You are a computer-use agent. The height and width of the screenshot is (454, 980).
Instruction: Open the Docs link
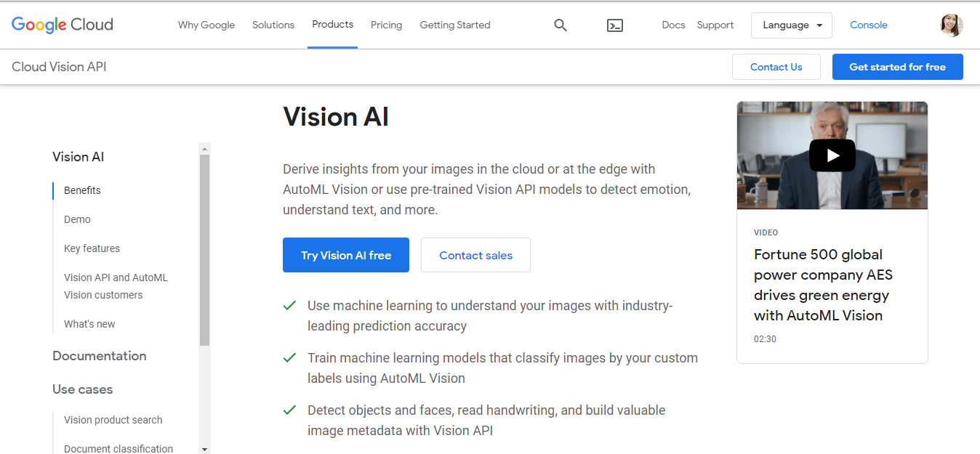[x=673, y=25]
